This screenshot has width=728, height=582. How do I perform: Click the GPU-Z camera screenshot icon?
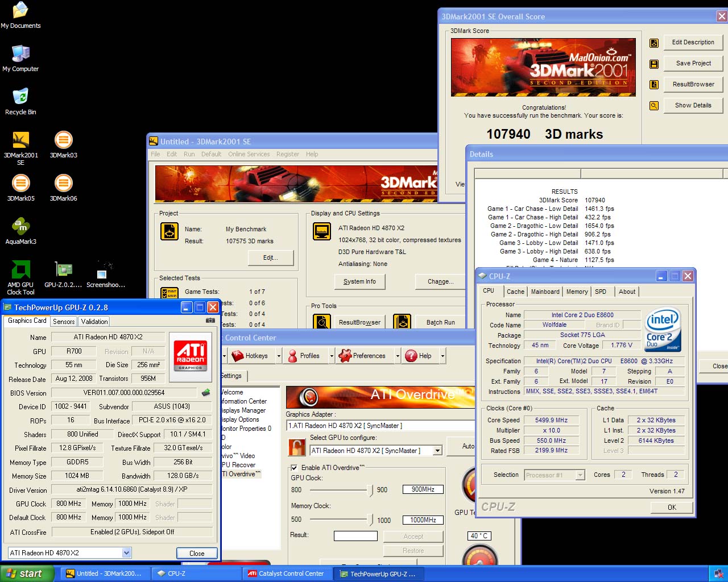click(x=210, y=321)
